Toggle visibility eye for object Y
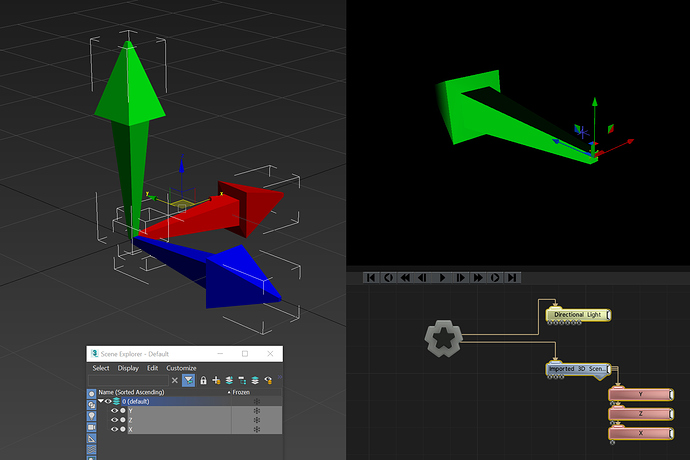690x460 pixels. tap(114, 411)
